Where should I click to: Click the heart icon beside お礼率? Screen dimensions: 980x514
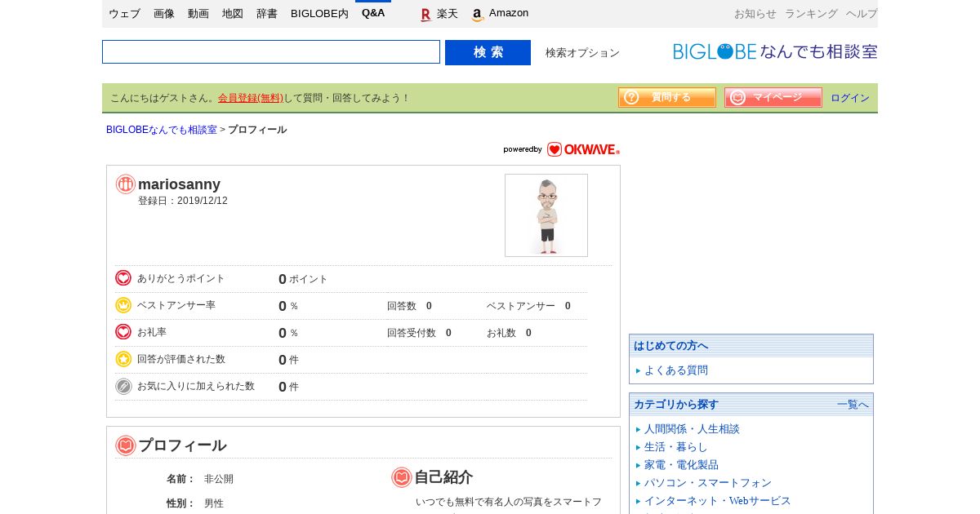pyautogui.click(x=123, y=332)
